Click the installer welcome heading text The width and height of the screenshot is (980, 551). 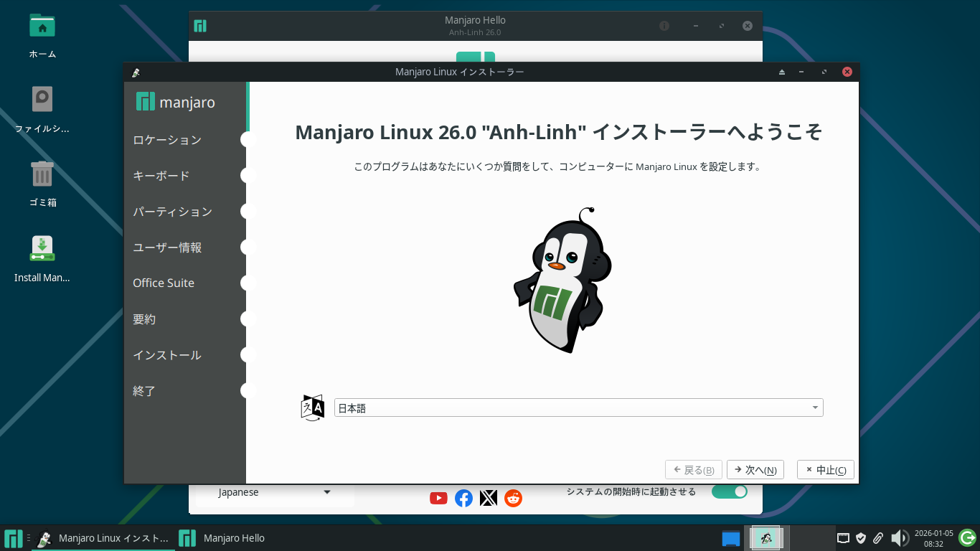(x=558, y=133)
